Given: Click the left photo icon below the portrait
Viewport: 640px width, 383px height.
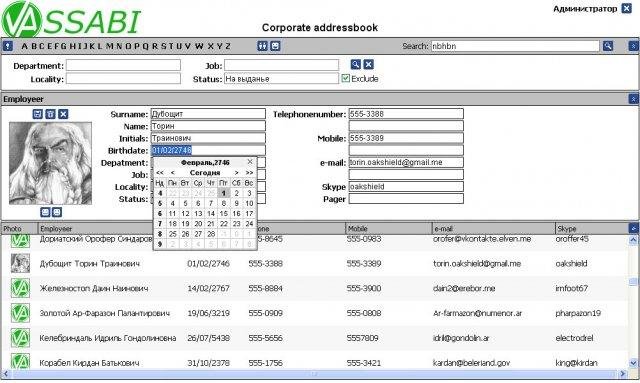Looking at the screenshot, I should pyautogui.click(x=45, y=212).
